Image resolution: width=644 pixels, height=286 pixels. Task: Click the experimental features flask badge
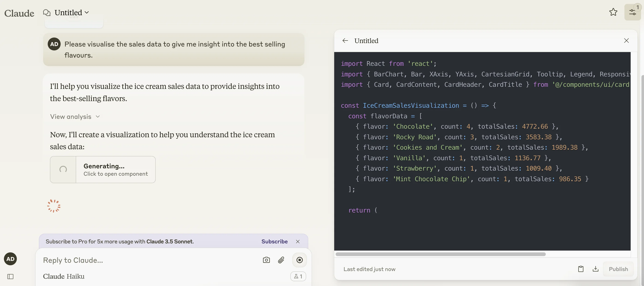point(298,276)
